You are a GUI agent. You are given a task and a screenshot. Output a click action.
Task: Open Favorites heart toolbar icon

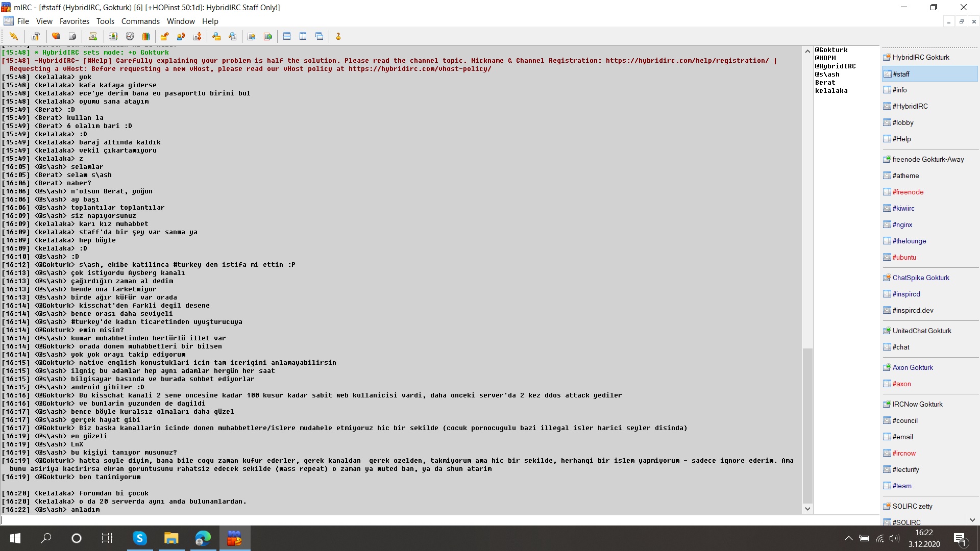coord(56,36)
